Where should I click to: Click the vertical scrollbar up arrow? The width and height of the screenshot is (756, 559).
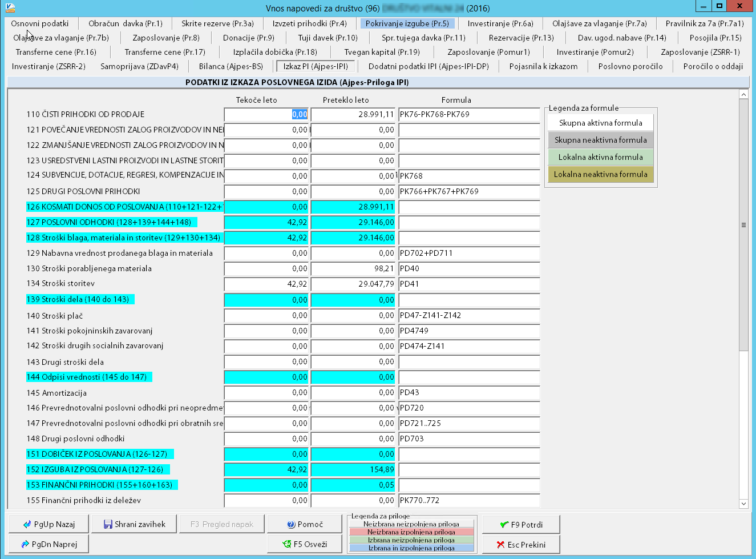[743, 94]
